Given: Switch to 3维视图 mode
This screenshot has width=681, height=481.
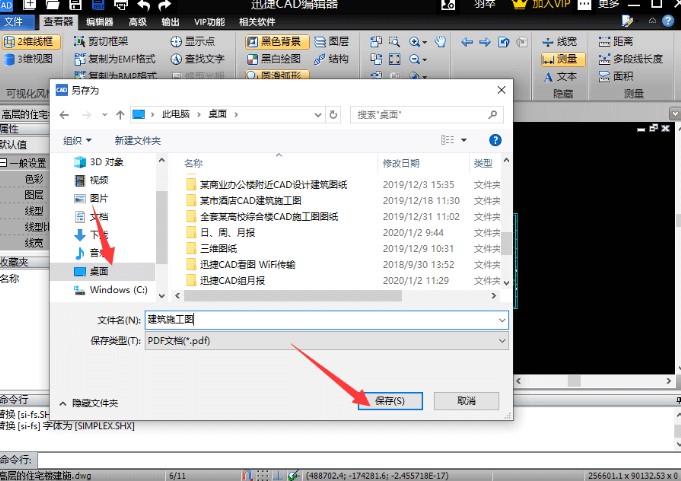Looking at the screenshot, I should 30,59.
